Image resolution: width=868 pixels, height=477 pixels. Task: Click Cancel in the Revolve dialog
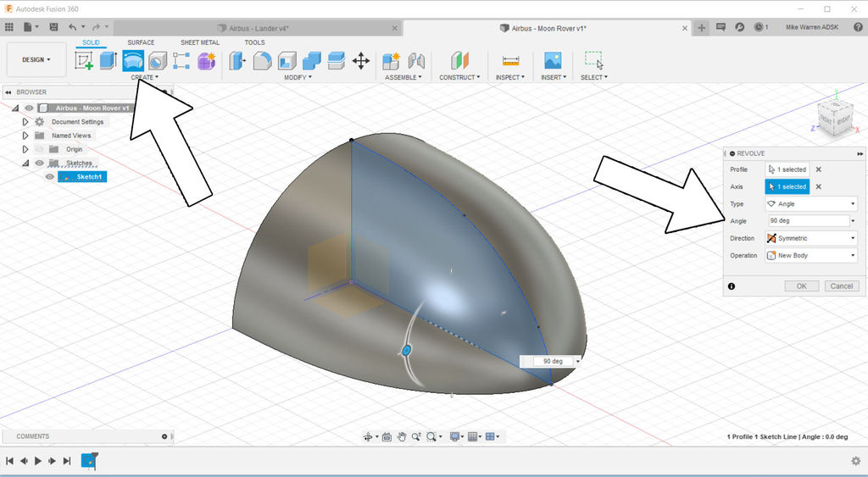842,286
